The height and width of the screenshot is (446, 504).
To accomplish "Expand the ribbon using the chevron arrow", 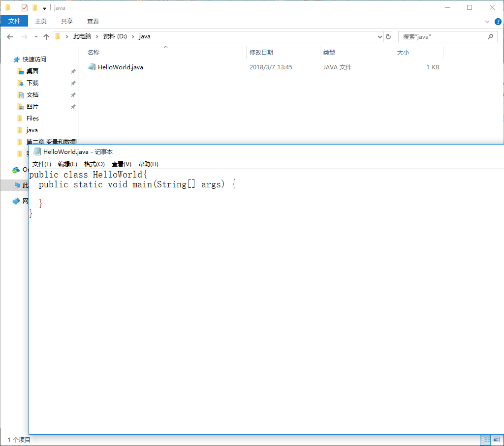I will point(487,21).
